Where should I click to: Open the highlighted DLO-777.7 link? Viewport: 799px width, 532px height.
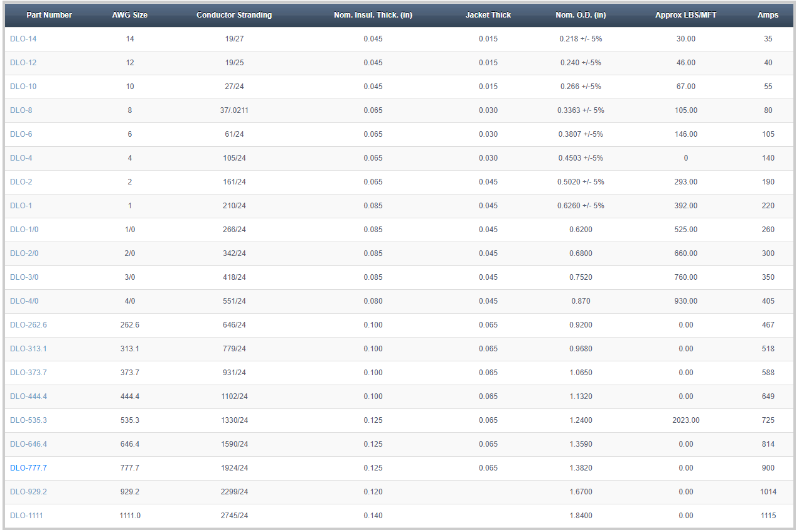tap(28, 468)
